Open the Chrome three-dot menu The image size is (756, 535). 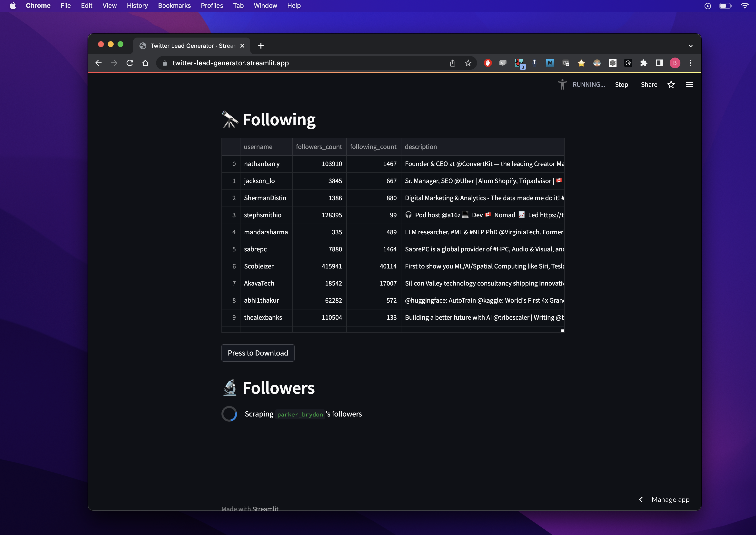690,63
